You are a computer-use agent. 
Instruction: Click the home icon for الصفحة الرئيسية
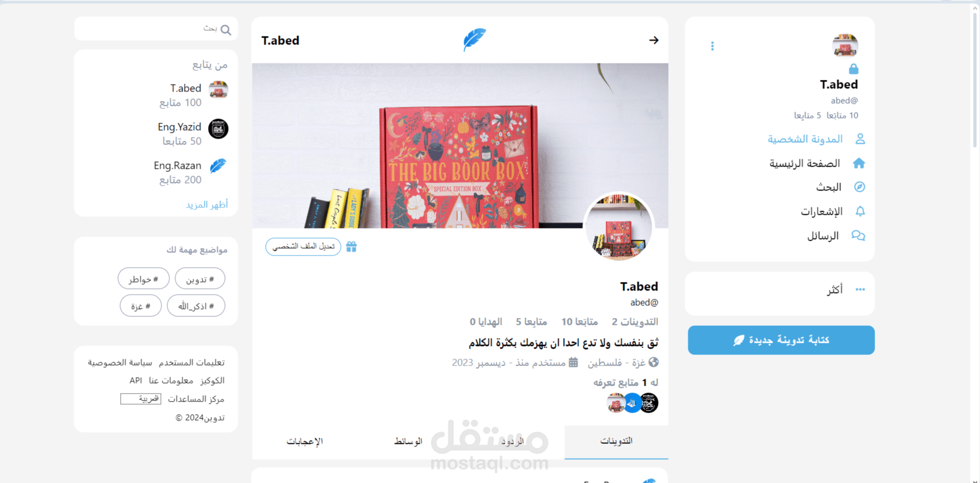[859, 163]
